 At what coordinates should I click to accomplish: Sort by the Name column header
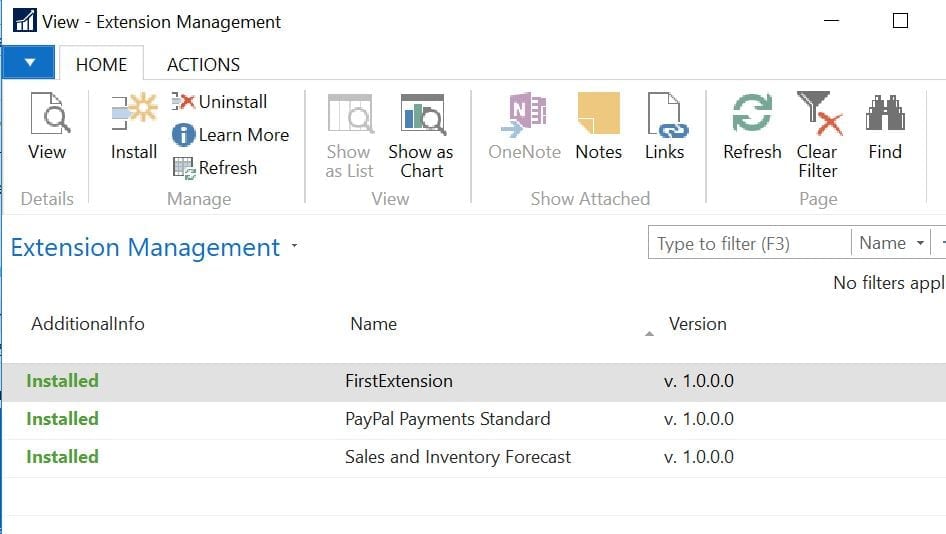click(x=373, y=324)
